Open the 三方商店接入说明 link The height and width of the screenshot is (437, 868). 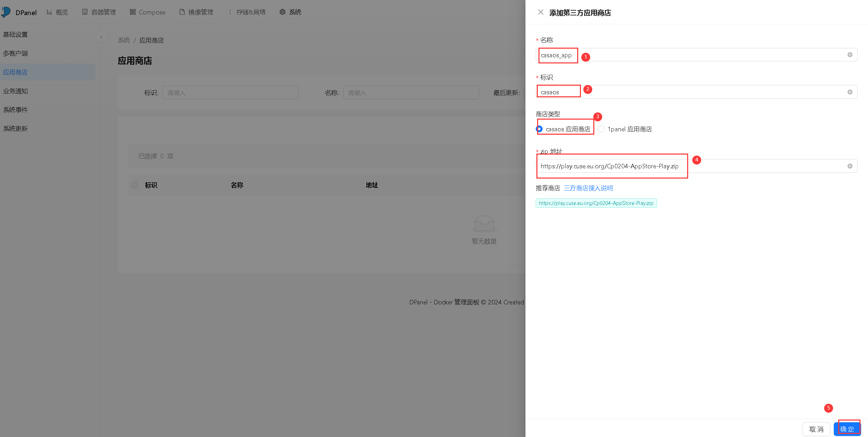pos(588,188)
